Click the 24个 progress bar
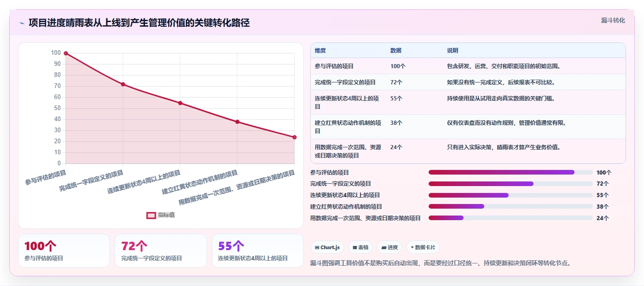Image resolution: width=644 pixels, height=286 pixels. pyautogui.click(x=511, y=218)
